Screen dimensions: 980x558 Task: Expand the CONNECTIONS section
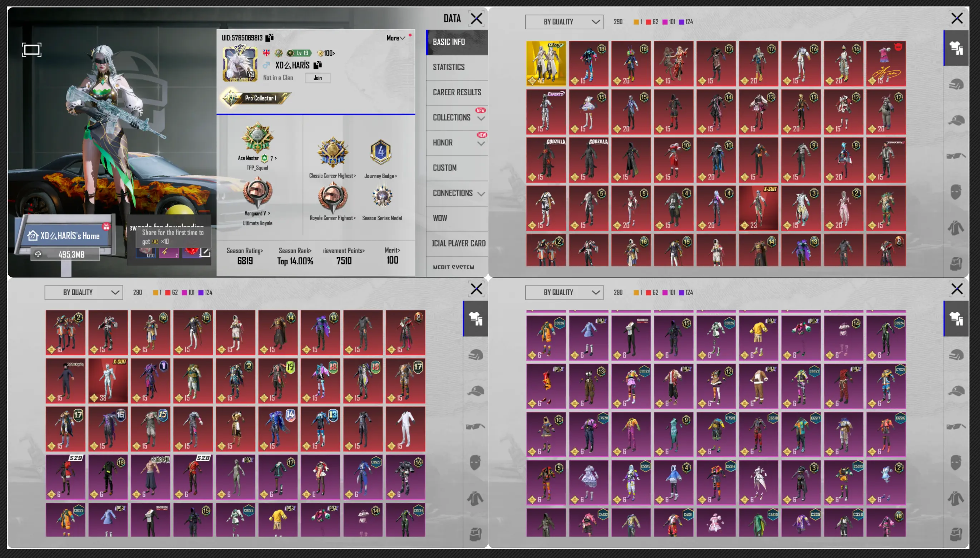pyautogui.click(x=457, y=193)
